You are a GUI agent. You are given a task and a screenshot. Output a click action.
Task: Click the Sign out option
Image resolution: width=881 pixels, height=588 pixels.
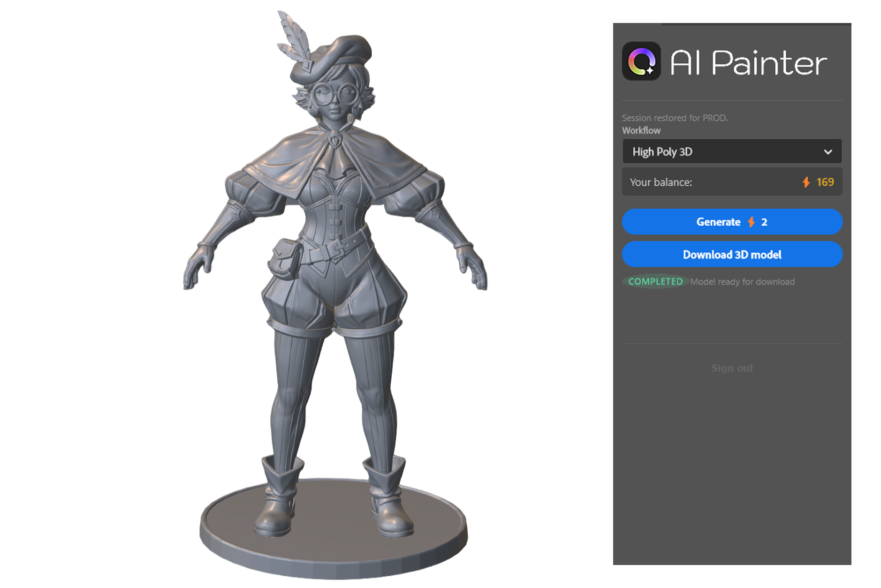pos(732,368)
